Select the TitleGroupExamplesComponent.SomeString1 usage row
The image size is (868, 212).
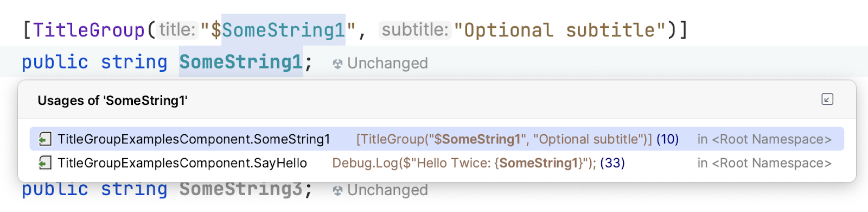[x=437, y=139]
